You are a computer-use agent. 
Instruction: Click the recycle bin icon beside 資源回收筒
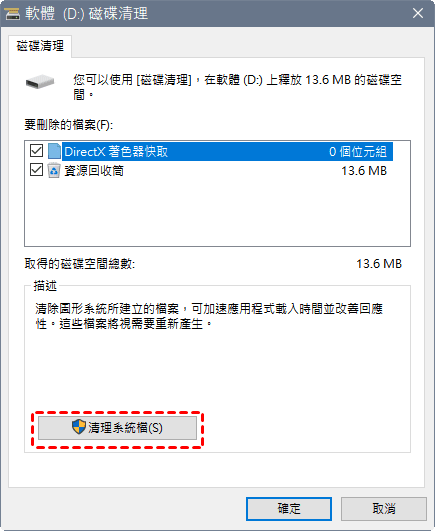click(x=54, y=170)
